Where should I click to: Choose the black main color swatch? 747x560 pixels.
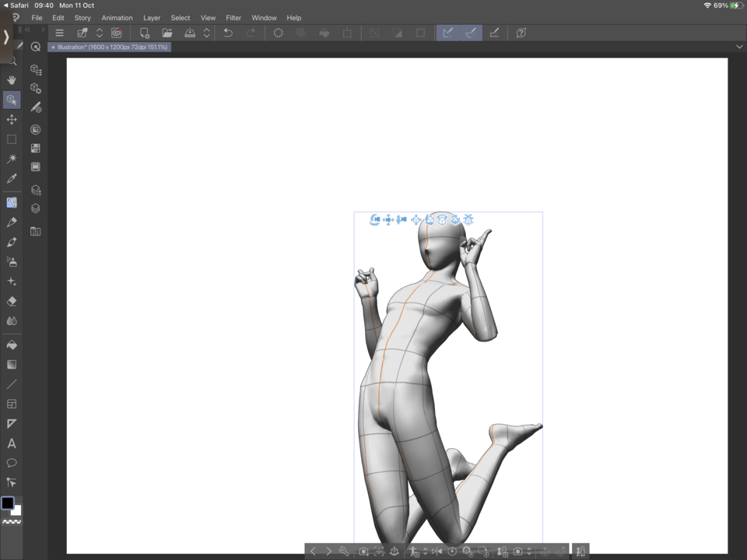point(8,503)
